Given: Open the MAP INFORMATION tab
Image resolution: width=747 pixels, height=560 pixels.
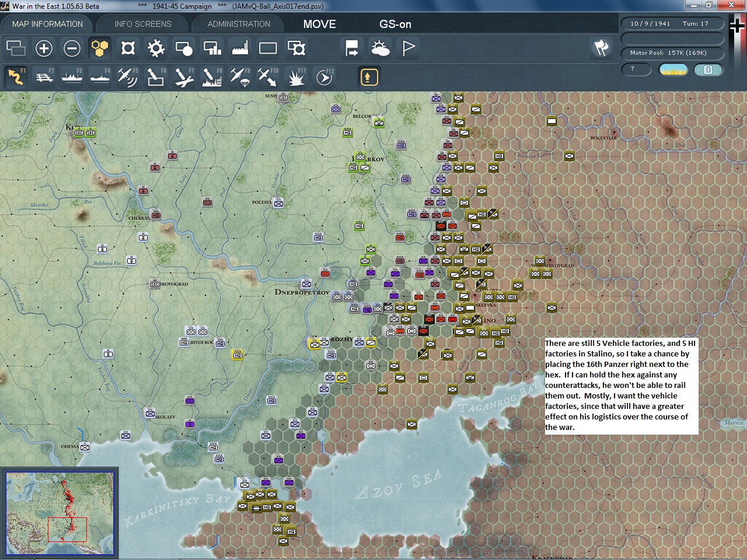Looking at the screenshot, I should click(x=47, y=24).
